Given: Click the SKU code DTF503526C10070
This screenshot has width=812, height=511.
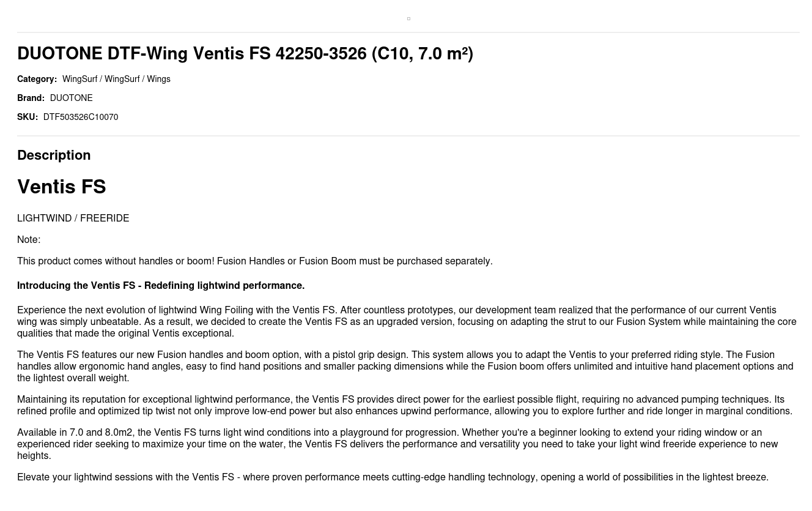Looking at the screenshot, I should pyautogui.click(x=81, y=117).
